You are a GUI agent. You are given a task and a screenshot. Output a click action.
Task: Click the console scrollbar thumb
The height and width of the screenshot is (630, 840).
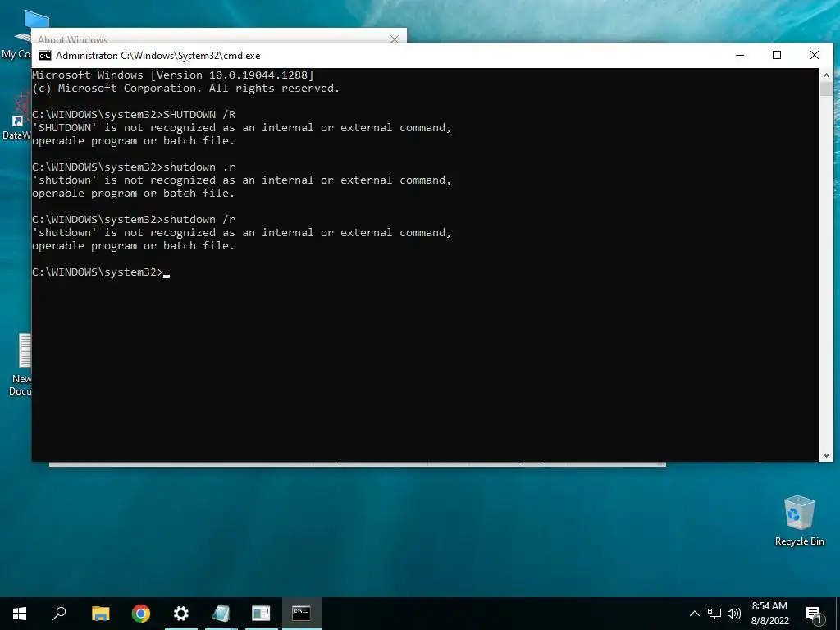(826, 89)
